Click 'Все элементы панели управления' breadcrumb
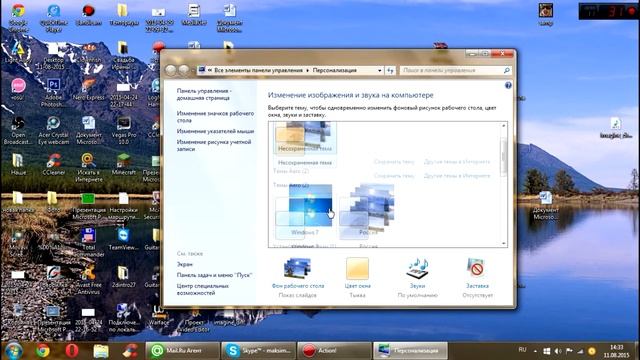Viewport: 640px width, 360px height. click(258, 71)
